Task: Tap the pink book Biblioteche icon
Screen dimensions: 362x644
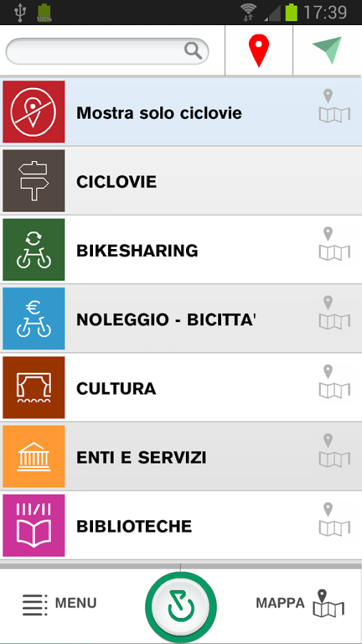Action: [34, 525]
